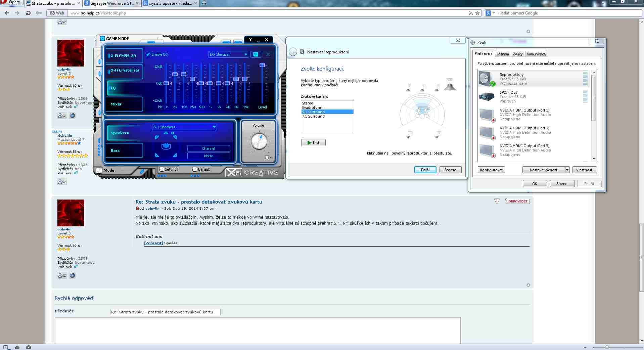Test the front-right speaker icon in Creative panel
This screenshot has width=644, height=350.
click(x=175, y=137)
